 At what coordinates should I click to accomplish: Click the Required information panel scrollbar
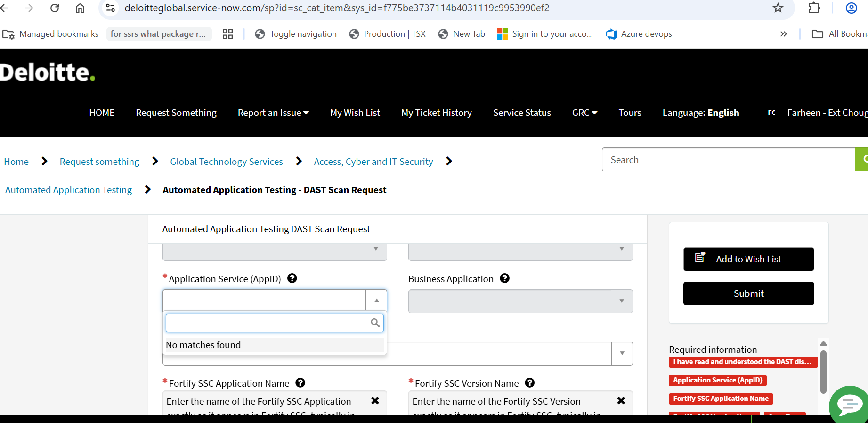[x=823, y=371]
